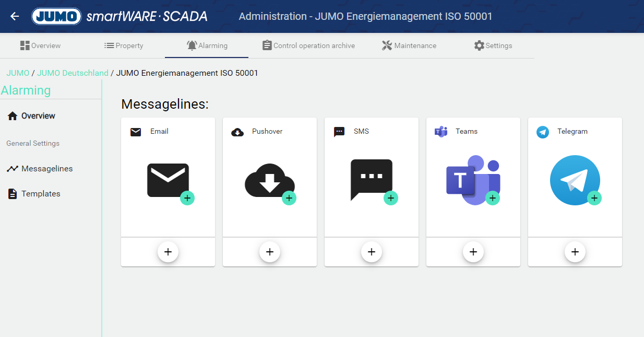
Task: Click the JUMO smartWARE SCADA logo
Action: (120, 16)
